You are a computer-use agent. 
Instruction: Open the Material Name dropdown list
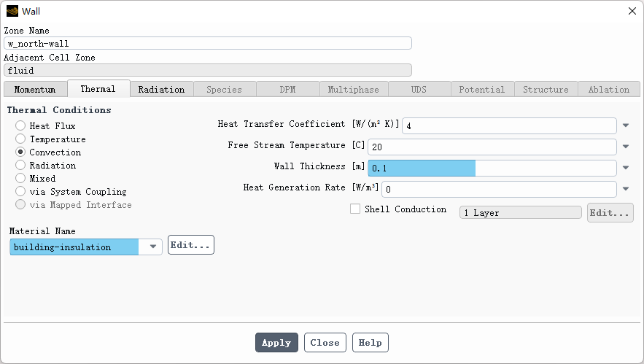point(152,247)
